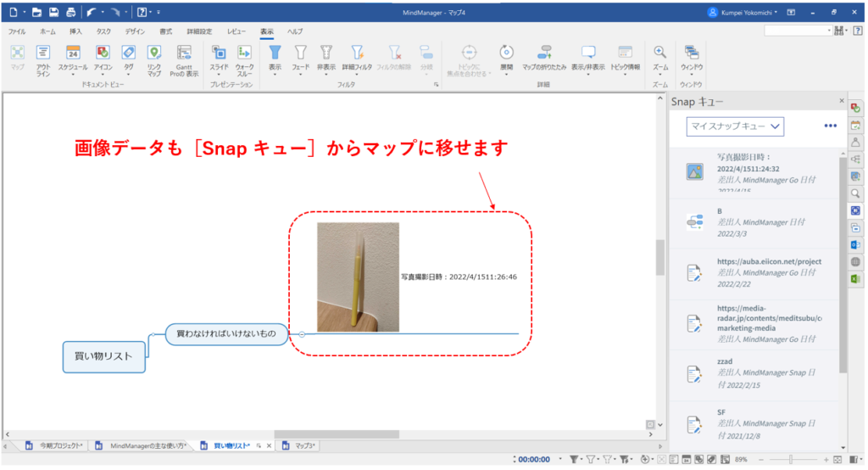Switch to アイコン icon view
Image resolution: width=868 pixels, height=470 pixels.
[x=103, y=59]
